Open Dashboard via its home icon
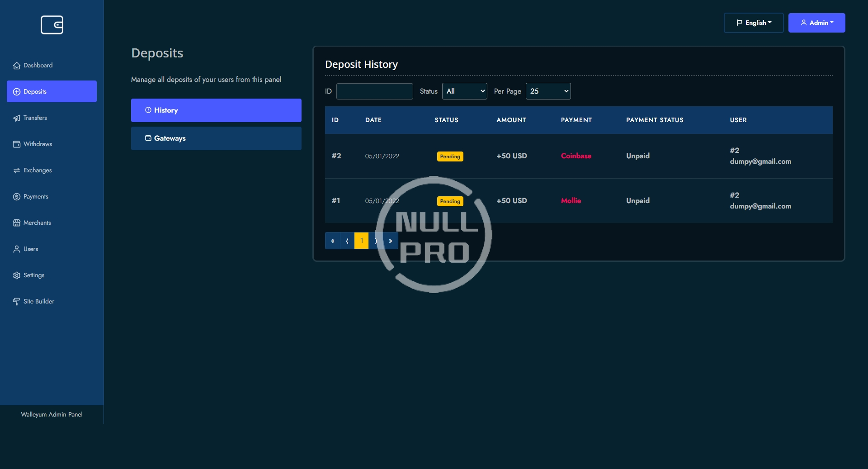The image size is (868, 469). (x=17, y=66)
